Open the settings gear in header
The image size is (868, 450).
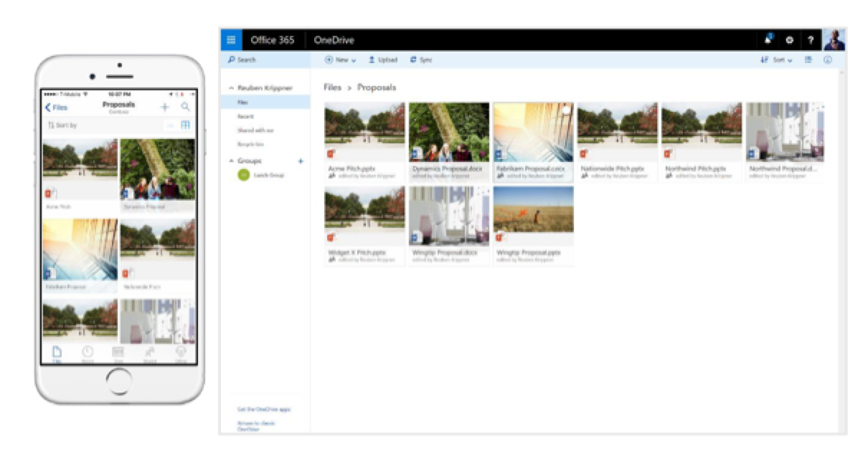pyautogui.click(x=789, y=40)
